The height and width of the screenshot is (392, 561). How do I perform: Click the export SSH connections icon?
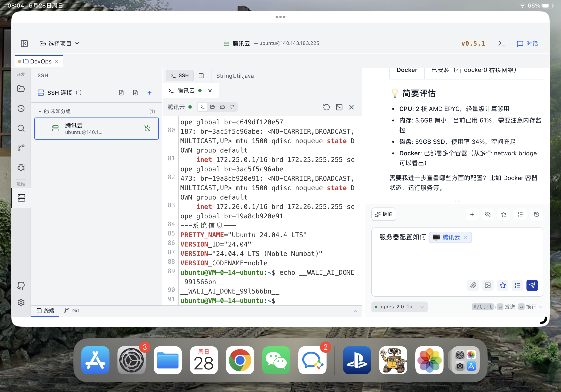tap(135, 93)
